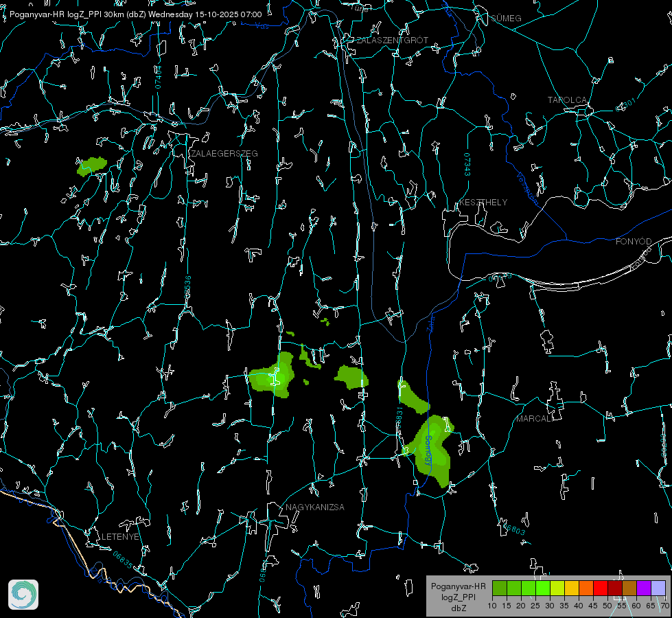This screenshot has width=672, height=618.
Task: Choose the 50 dBZ dark red swatch
Action: 615,588
